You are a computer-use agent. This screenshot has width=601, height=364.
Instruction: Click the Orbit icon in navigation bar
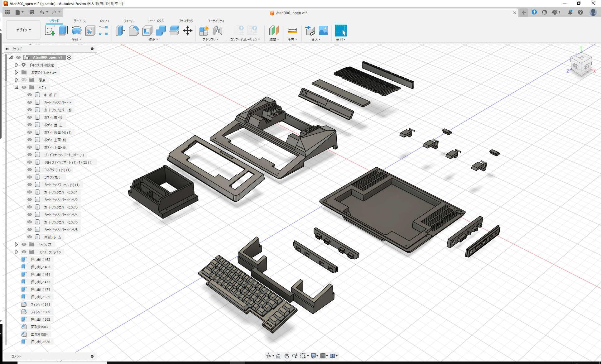pyautogui.click(x=269, y=356)
